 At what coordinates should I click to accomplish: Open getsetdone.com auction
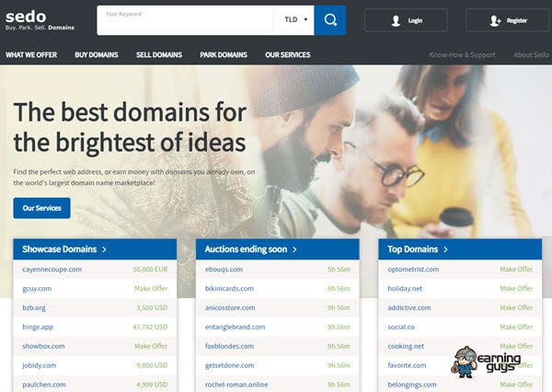click(x=229, y=365)
